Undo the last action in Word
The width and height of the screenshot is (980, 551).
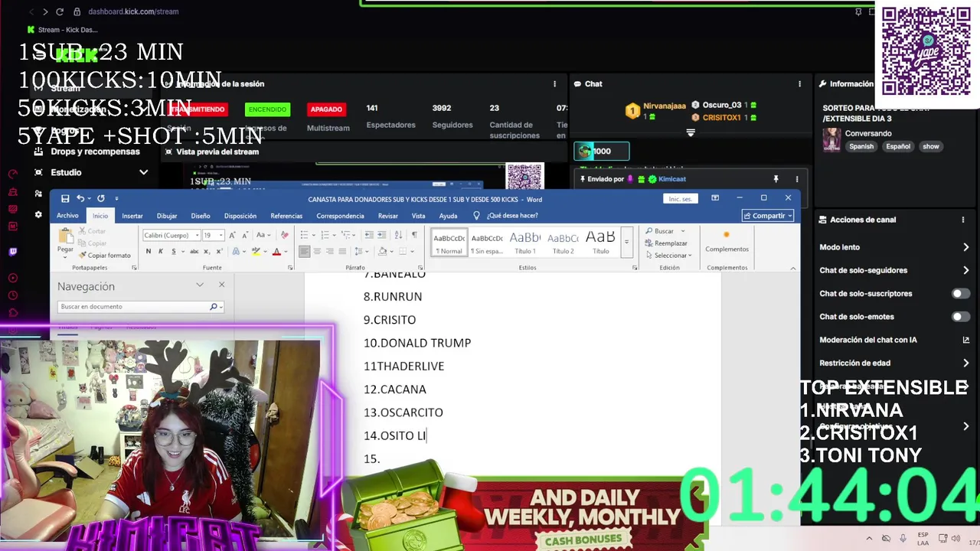click(x=80, y=198)
